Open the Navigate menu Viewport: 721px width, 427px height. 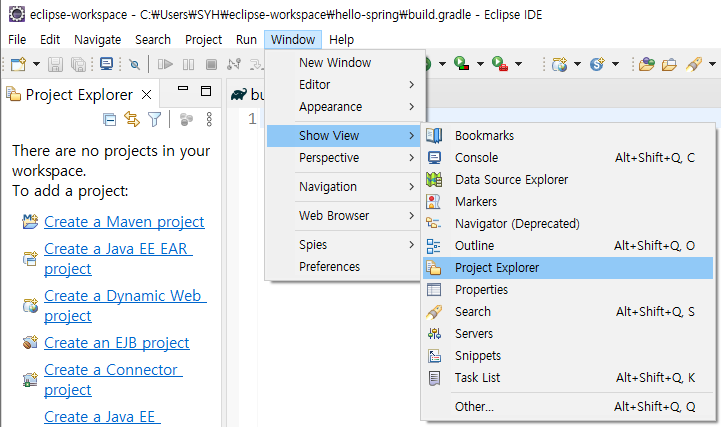pos(97,40)
